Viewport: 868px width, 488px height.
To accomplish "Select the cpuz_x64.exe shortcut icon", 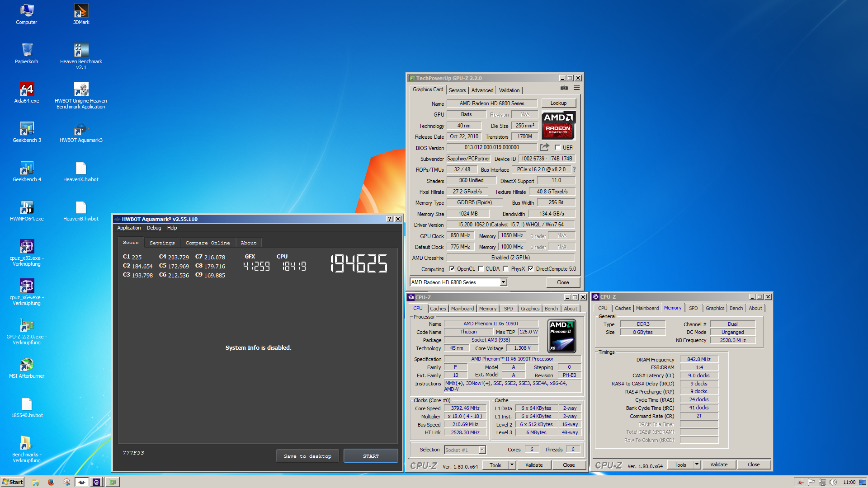I will coord(27,292).
